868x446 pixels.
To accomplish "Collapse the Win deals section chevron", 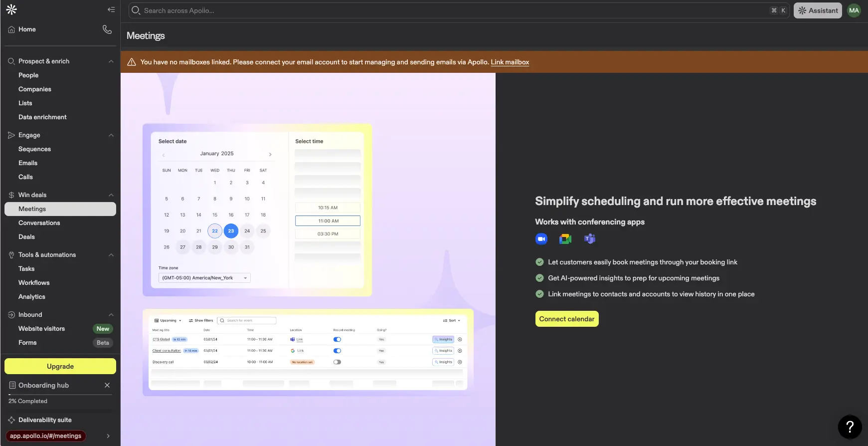I will pyautogui.click(x=111, y=195).
